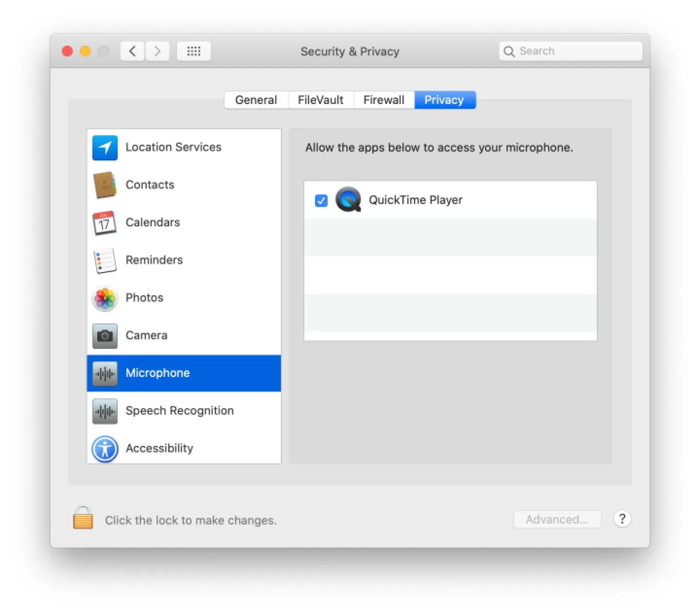Image resolution: width=700 pixels, height=614 pixels.
Task: Click the QuickTime Player app icon
Action: tap(348, 200)
